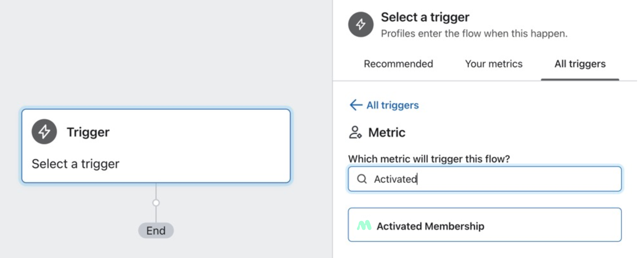This screenshot has width=644, height=258.
Task: Click the End node pill
Action: (x=156, y=231)
